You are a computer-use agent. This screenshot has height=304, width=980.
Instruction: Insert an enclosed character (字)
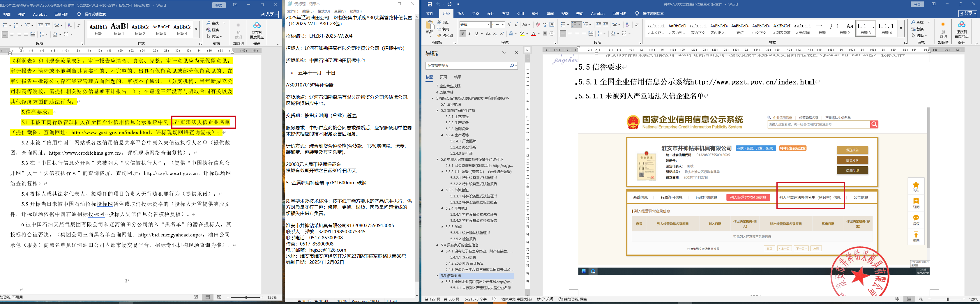(x=552, y=34)
